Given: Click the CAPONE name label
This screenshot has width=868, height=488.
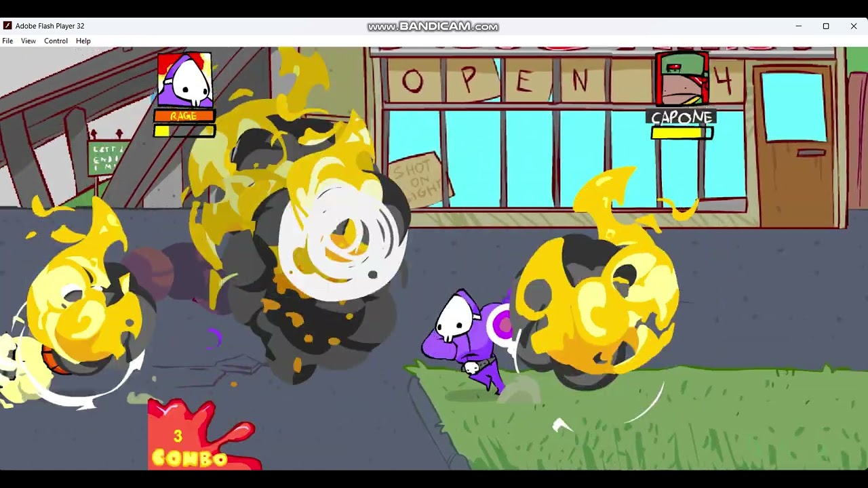Looking at the screenshot, I should point(682,118).
